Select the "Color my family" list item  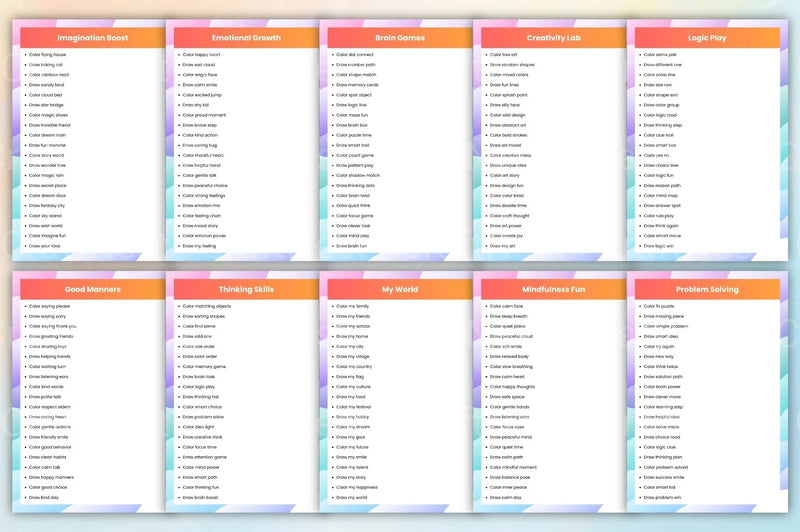[x=353, y=307]
